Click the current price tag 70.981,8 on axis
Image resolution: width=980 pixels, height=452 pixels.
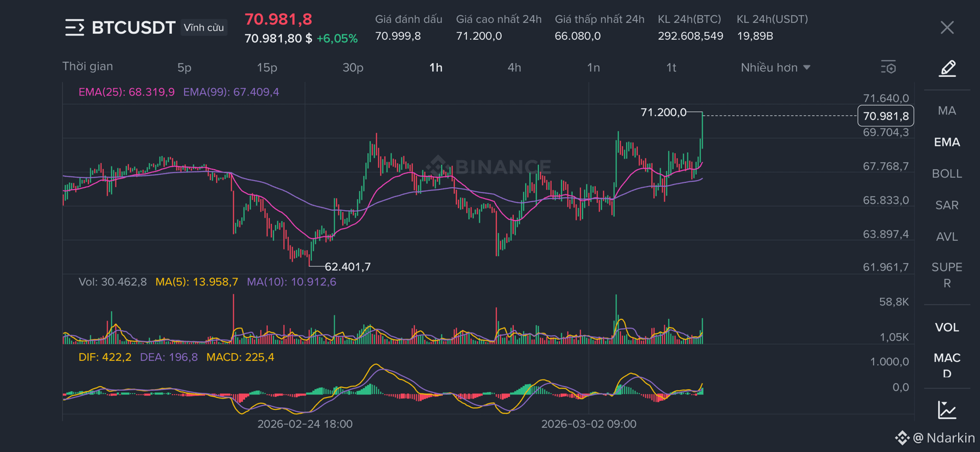886,116
